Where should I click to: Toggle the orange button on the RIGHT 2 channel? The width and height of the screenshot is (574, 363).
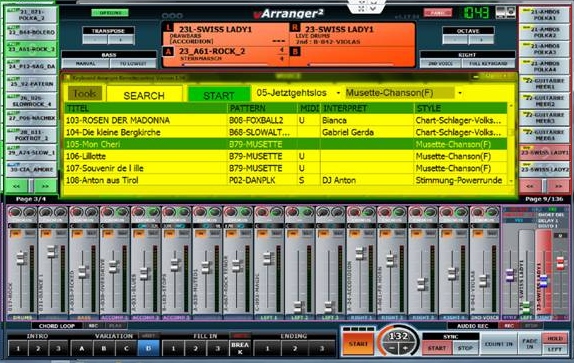[x=384, y=233]
